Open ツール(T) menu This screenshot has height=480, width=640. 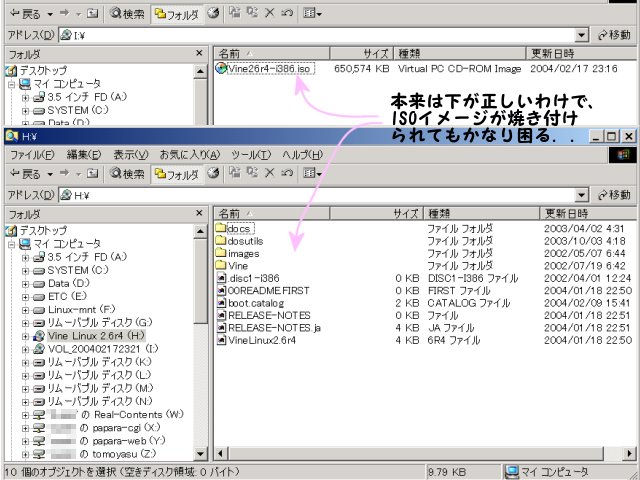click(251, 155)
